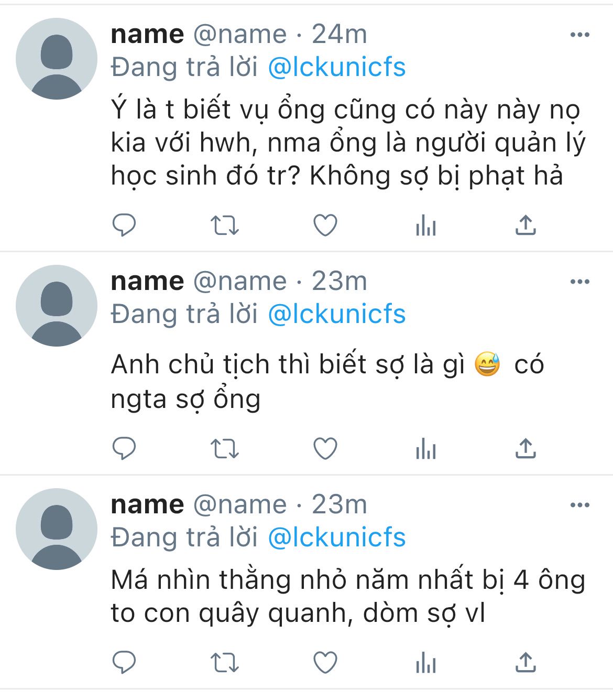Image resolution: width=613 pixels, height=700 pixels.
Task: Like the tweet about người quản lý
Action: click(325, 225)
